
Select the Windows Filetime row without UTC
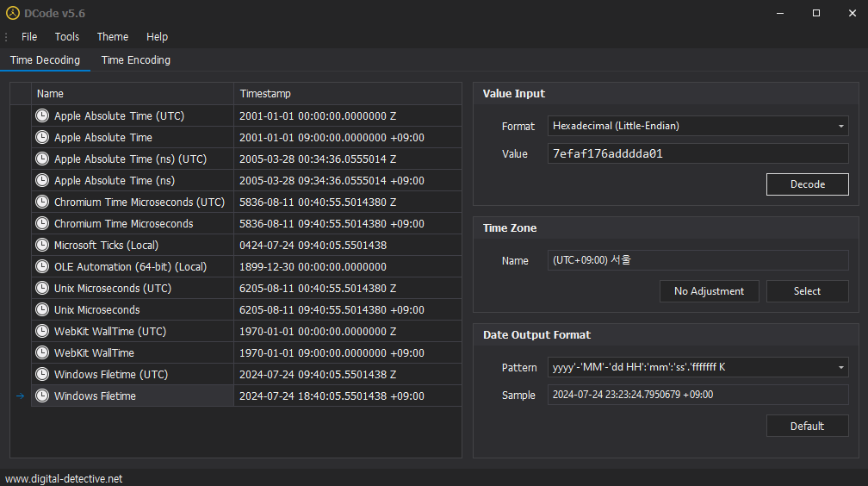95,396
